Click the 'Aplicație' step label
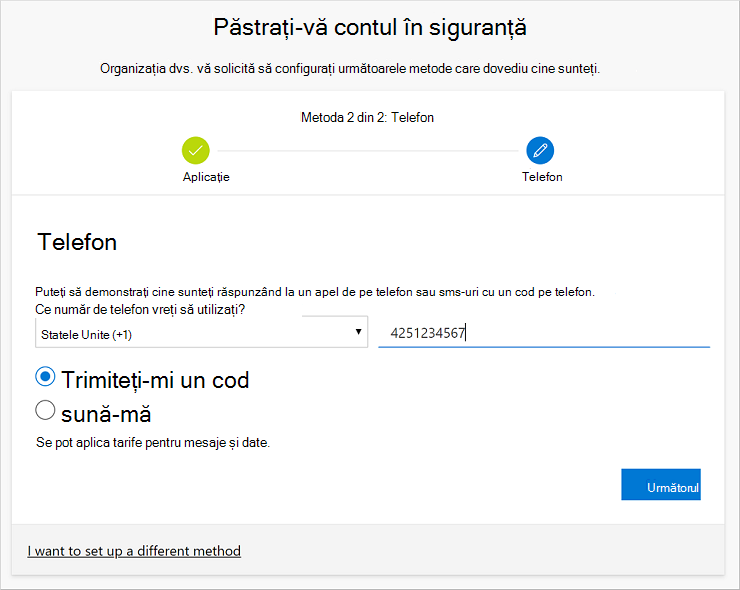740x590 pixels. pos(206,177)
